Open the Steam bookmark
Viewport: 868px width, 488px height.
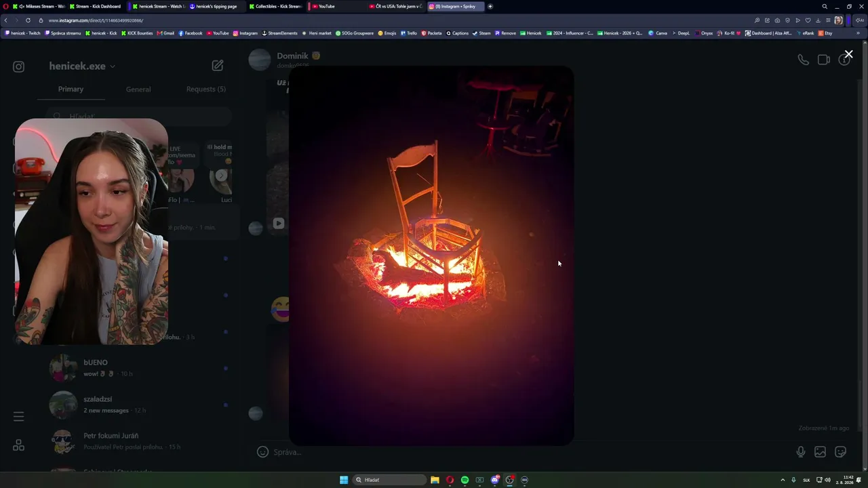click(x=481, y=33)
